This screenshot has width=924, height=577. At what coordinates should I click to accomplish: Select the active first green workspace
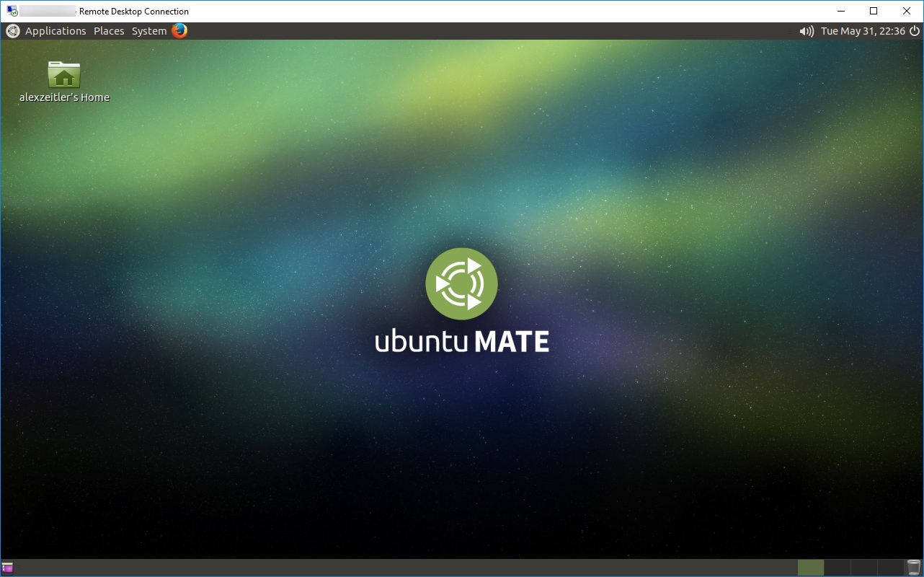click(810, 568)
